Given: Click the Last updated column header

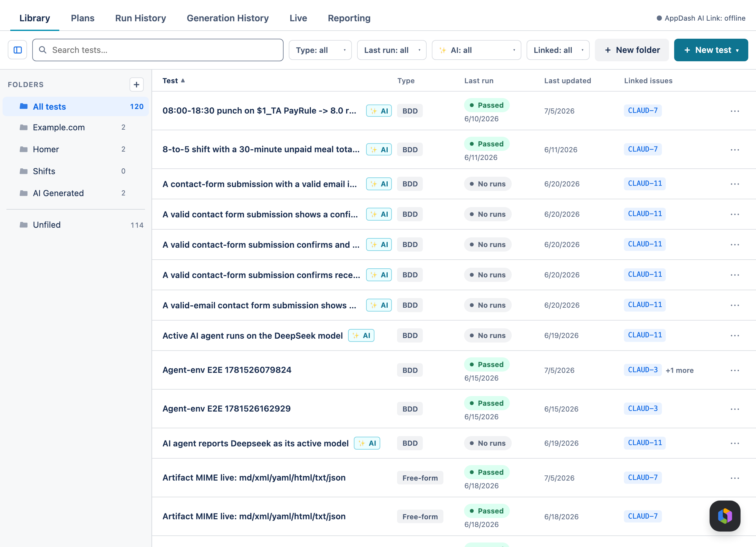Looking at the screenshot, I should 567,81.
